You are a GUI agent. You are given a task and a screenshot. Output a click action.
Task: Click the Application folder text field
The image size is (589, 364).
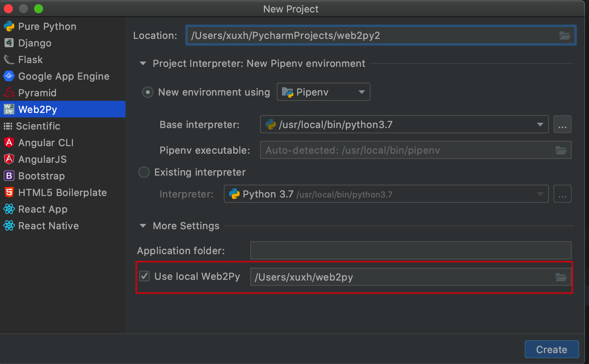tap(411, 250)
